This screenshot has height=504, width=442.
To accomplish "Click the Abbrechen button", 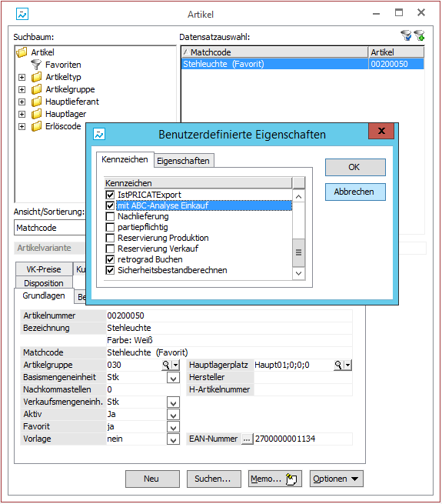I will 355,192.
